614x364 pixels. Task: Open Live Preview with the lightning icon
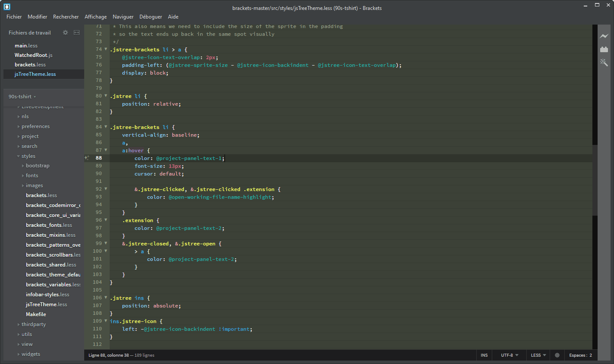coord(604,37)
